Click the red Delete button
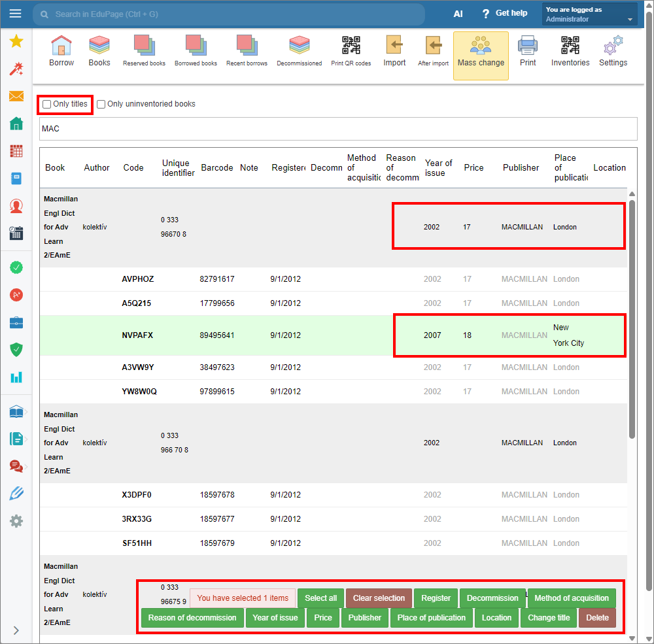This screenshot has height=644, width=654. 597,618
